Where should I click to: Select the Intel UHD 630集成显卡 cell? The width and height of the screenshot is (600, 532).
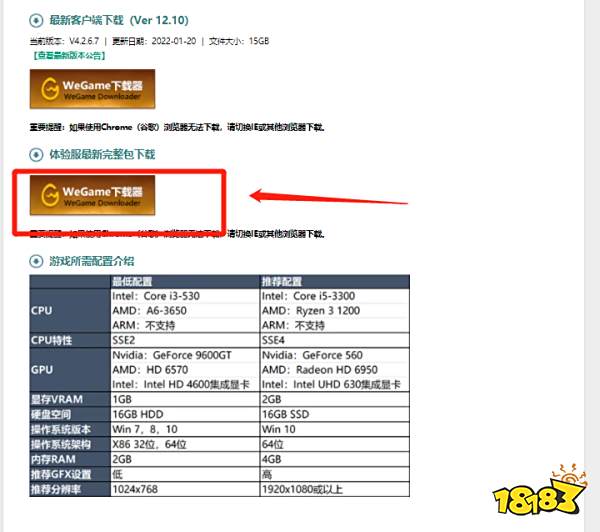335,384
